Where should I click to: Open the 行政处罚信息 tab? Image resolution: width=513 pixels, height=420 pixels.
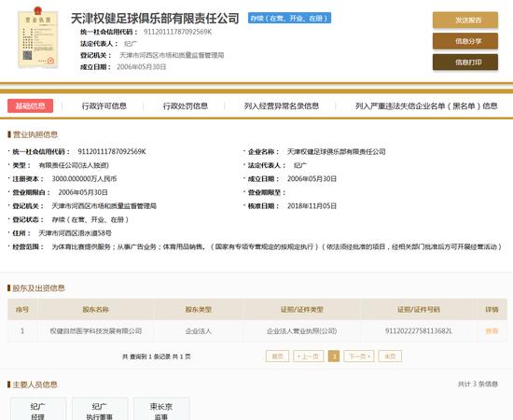click(186, 105)
